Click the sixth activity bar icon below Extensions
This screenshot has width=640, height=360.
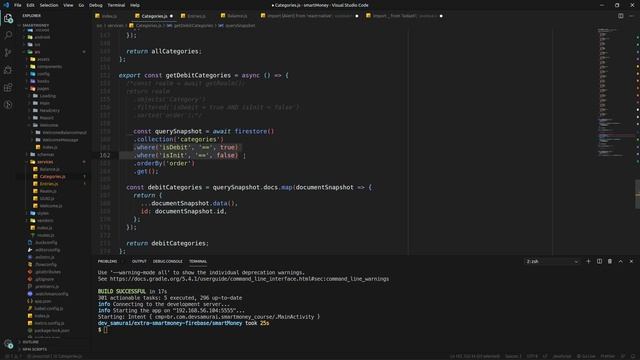tap(8, 105)
